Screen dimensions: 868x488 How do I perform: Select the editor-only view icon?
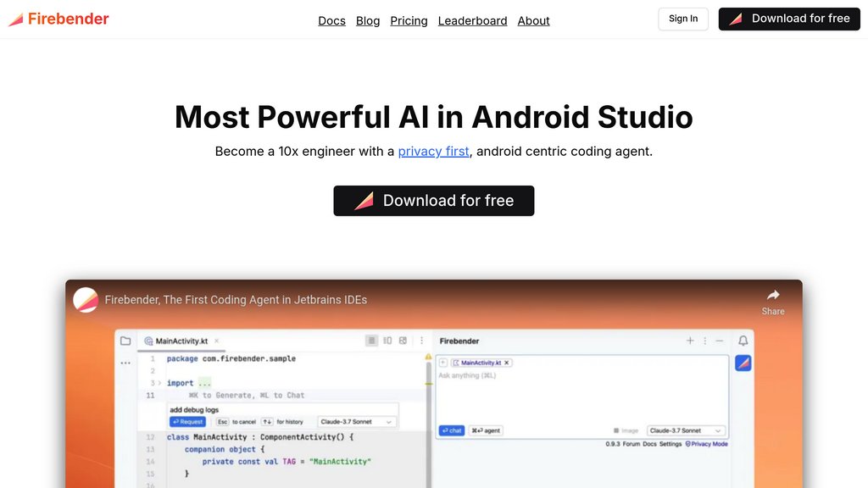371,341
